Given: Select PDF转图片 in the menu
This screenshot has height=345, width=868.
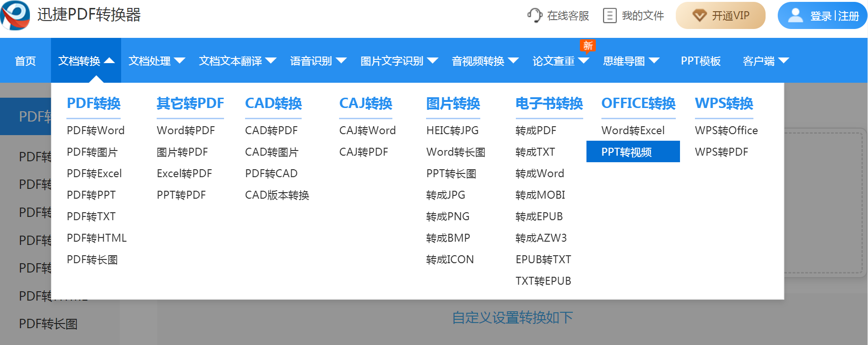Looking at the screenshot, I should click(x=92, y=152).
